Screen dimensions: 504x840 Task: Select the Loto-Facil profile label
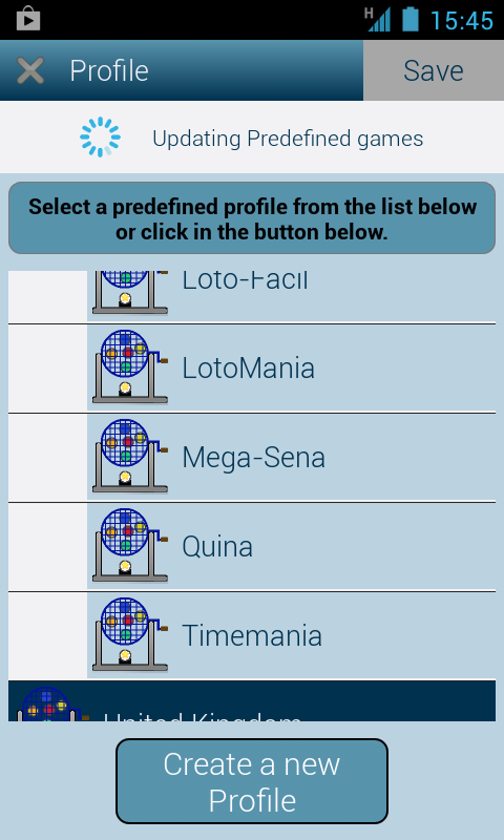click(245, 281)
